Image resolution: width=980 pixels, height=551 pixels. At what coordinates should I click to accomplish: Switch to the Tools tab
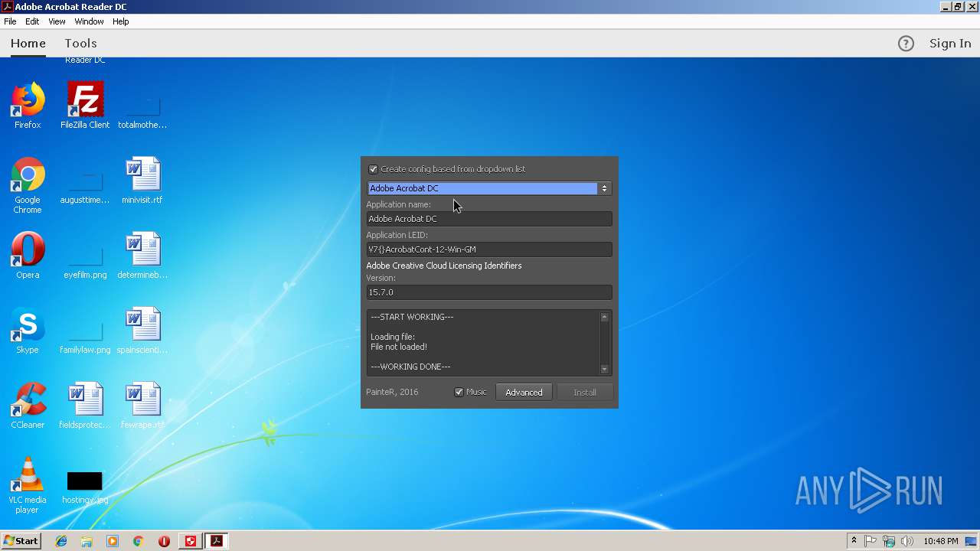pyautogui.click(x=80, y=44)
